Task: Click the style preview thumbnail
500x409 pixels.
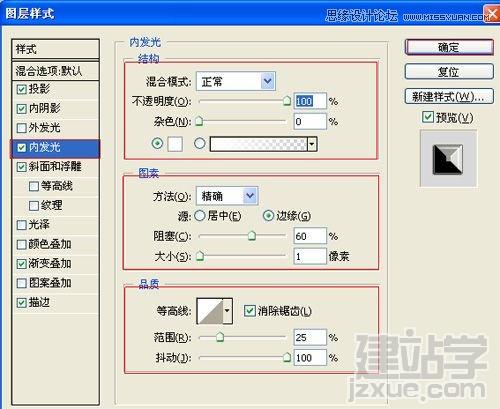Action: point(448,159)
